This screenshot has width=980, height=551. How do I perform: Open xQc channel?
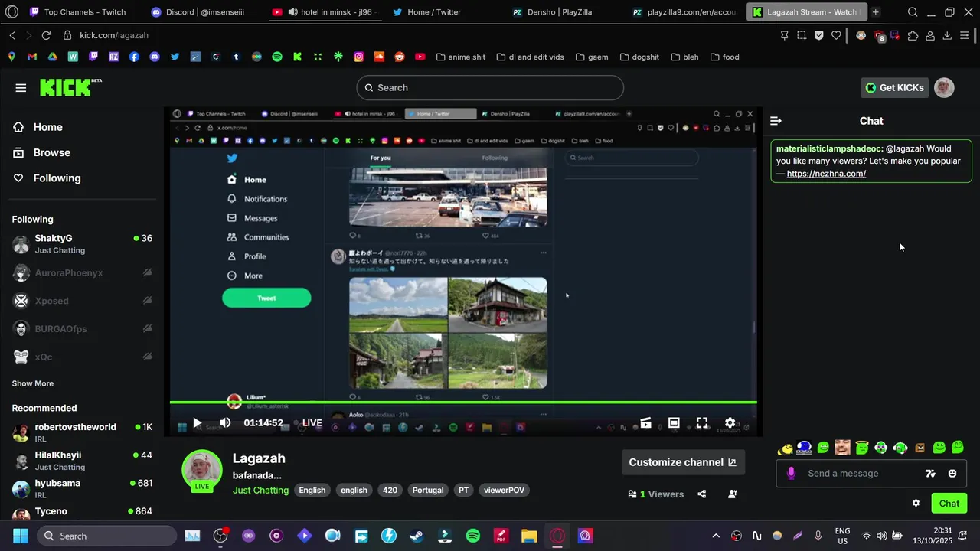[82, 357]
